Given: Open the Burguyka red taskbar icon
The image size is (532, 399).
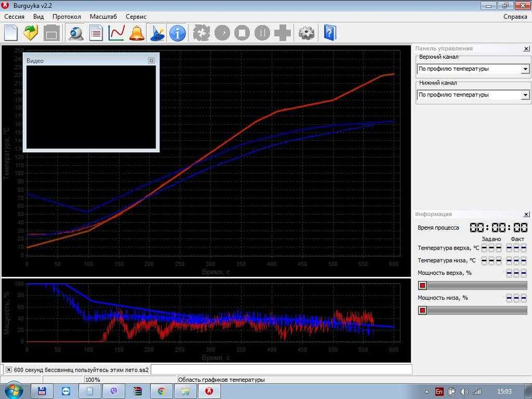Looking at the screenshot, I should [x=209, y=392].
